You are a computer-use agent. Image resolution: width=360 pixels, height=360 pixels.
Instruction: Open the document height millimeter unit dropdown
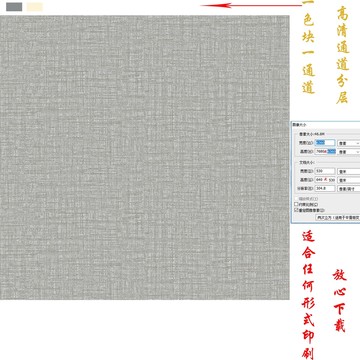(349, 180)
